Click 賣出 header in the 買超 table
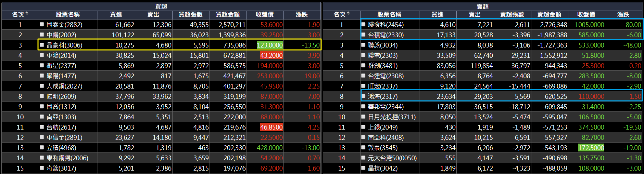Image resolution: width=644 pixels, height=174 pixels. click(x=153, y=14)
